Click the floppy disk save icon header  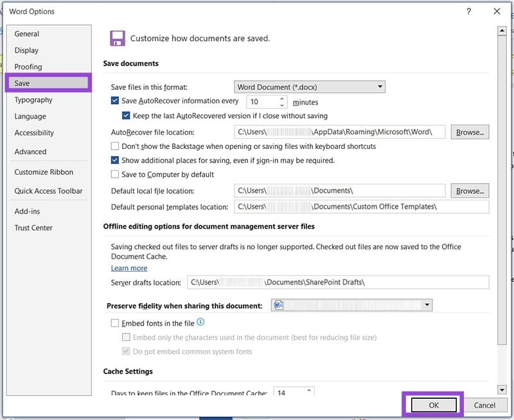(x=118, y=38)
